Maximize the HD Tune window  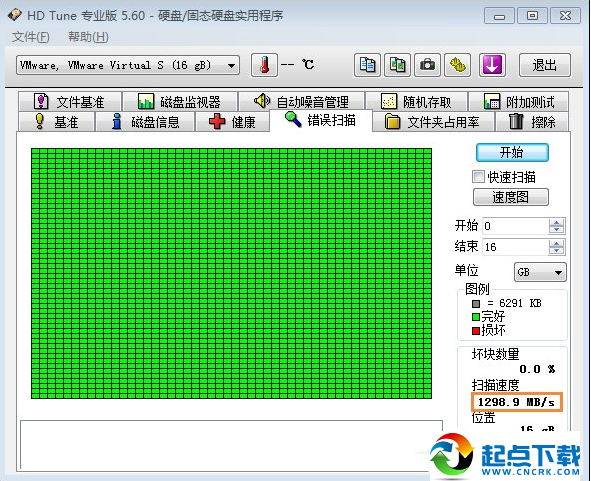532,16
